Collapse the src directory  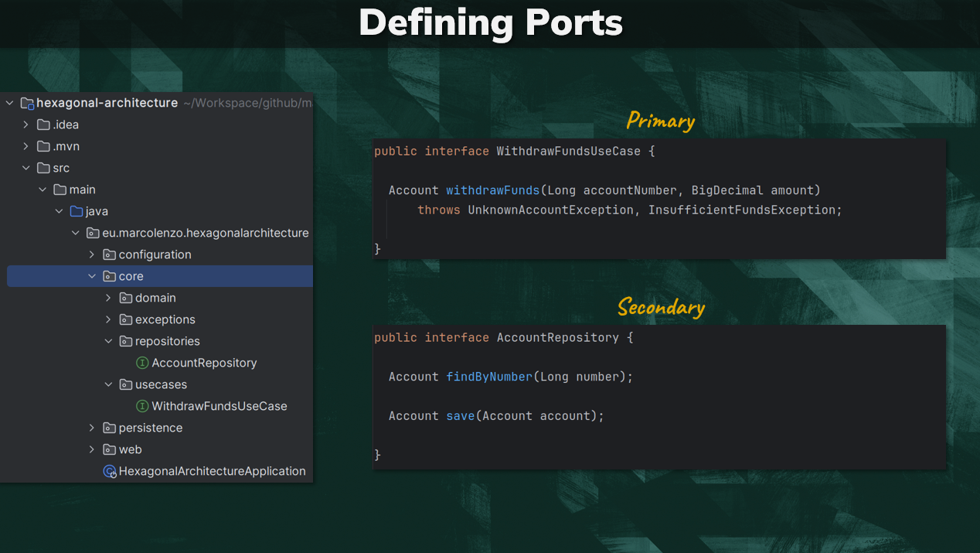pyautogui.click(x=26, y=167)
